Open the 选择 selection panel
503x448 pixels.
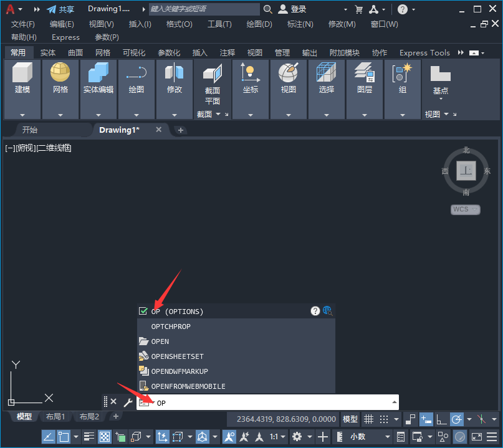(326, 89)
